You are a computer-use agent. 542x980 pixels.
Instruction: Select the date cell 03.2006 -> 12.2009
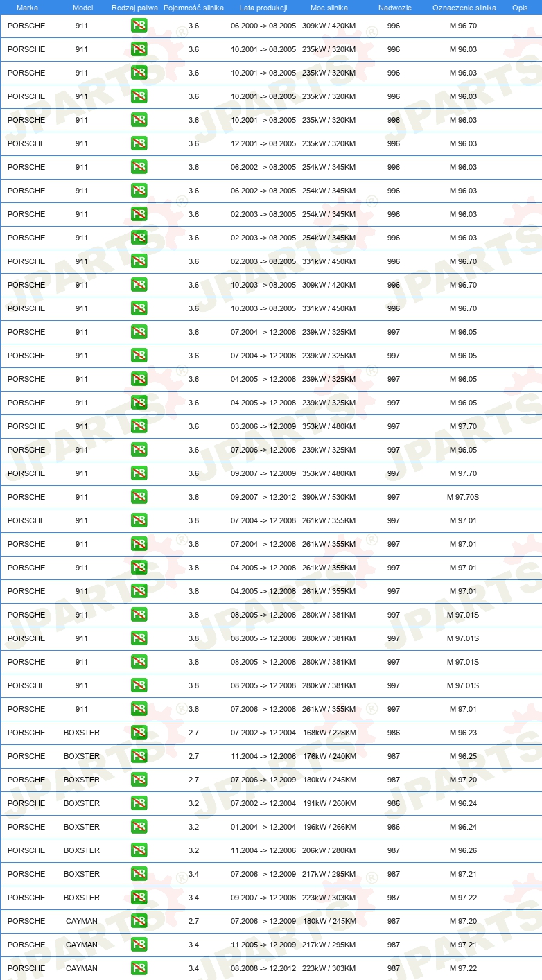coord(263,427)
